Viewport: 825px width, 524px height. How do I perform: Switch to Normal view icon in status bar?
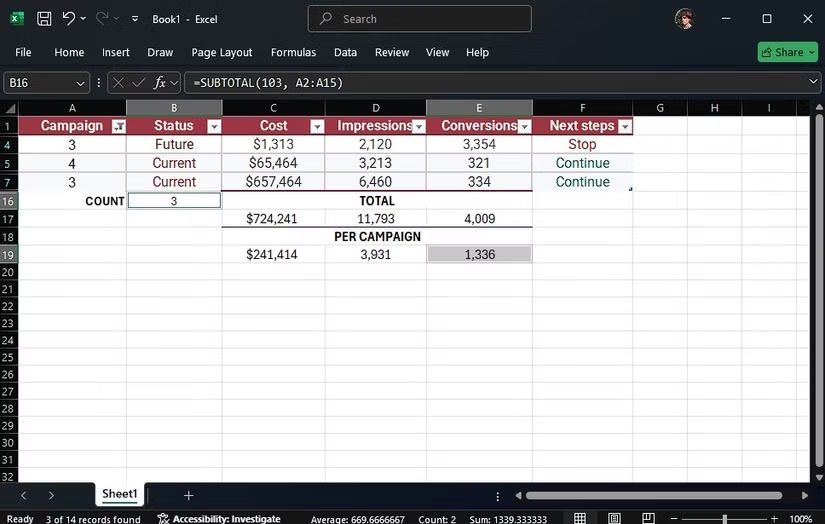(580, 518)
